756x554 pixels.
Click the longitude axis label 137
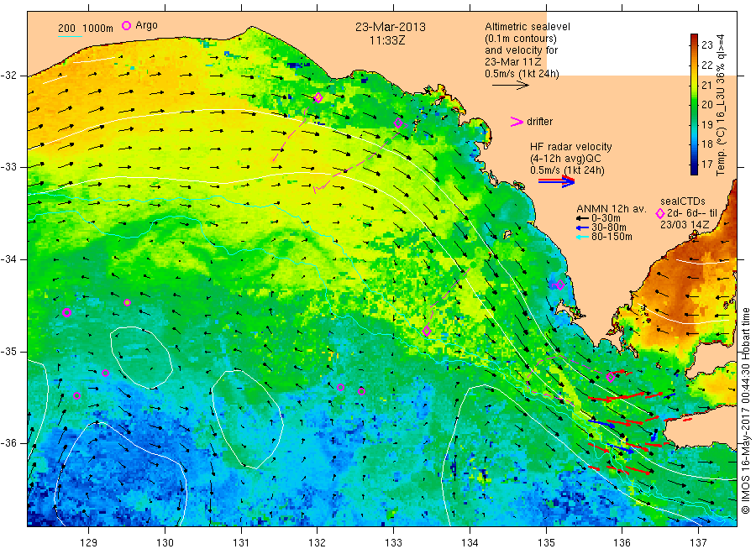click(698, 543)
